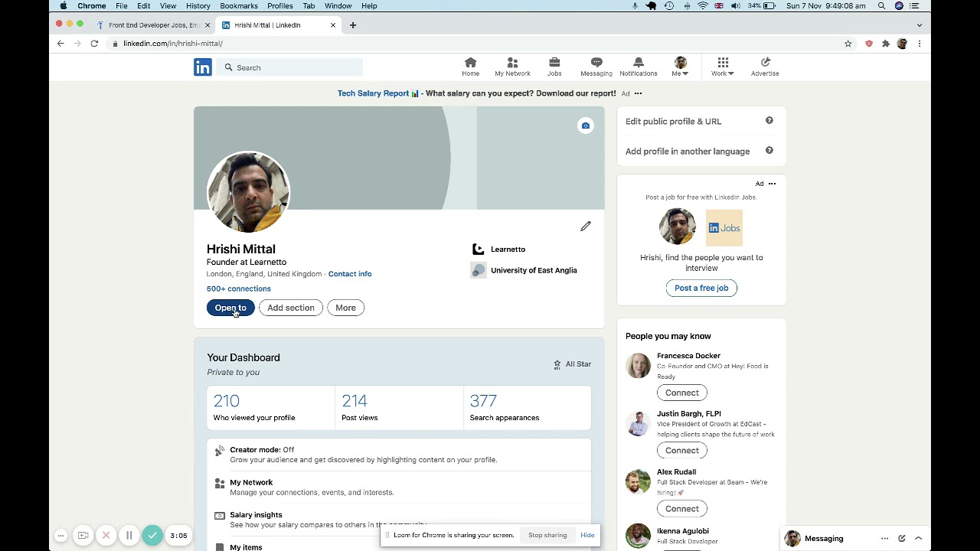The image size is (980, 551).
Task: Open the Profiles menu
Action: 280,6
